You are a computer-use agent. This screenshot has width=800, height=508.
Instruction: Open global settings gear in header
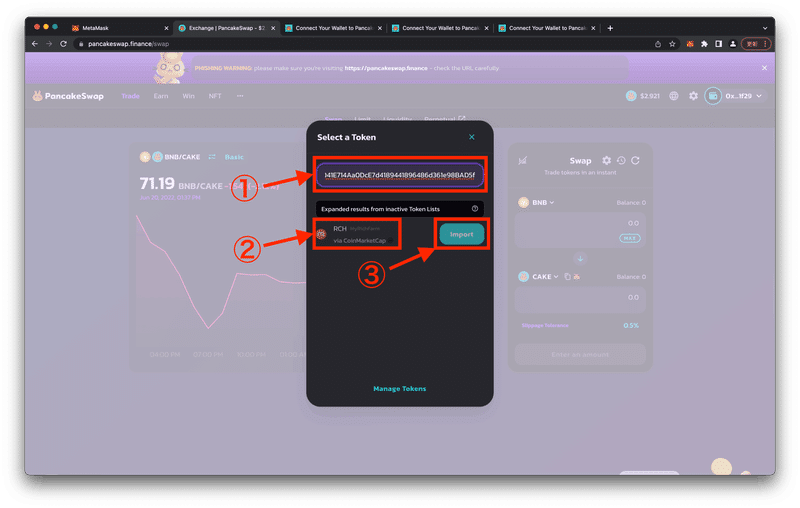coord(693,96)
